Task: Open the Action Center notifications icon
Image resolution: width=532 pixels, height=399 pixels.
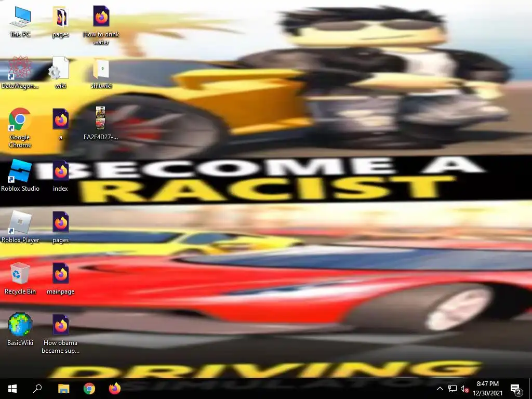Action: (x=516, y=389)
